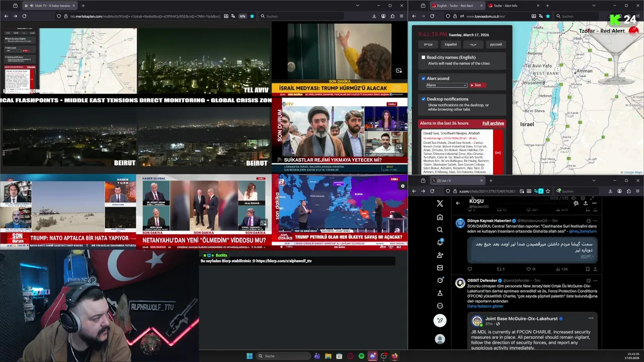
Task: Open File Explorer from the taskbar
Action: (x=328, y=356)
